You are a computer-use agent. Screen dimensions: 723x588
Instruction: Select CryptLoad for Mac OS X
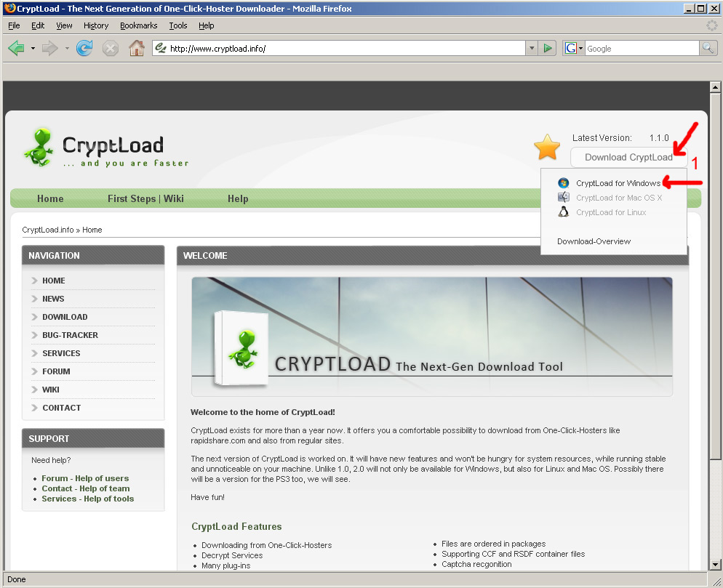coord(619,198)
